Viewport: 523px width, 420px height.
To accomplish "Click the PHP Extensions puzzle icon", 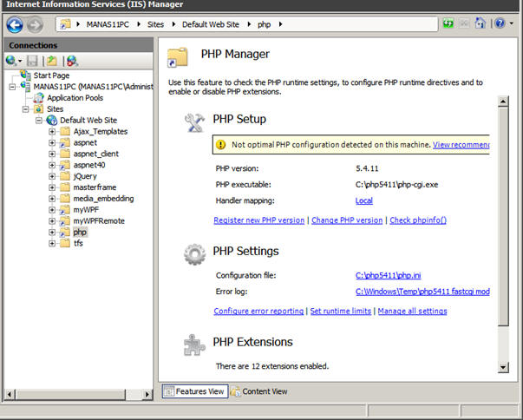I will 194,345.
